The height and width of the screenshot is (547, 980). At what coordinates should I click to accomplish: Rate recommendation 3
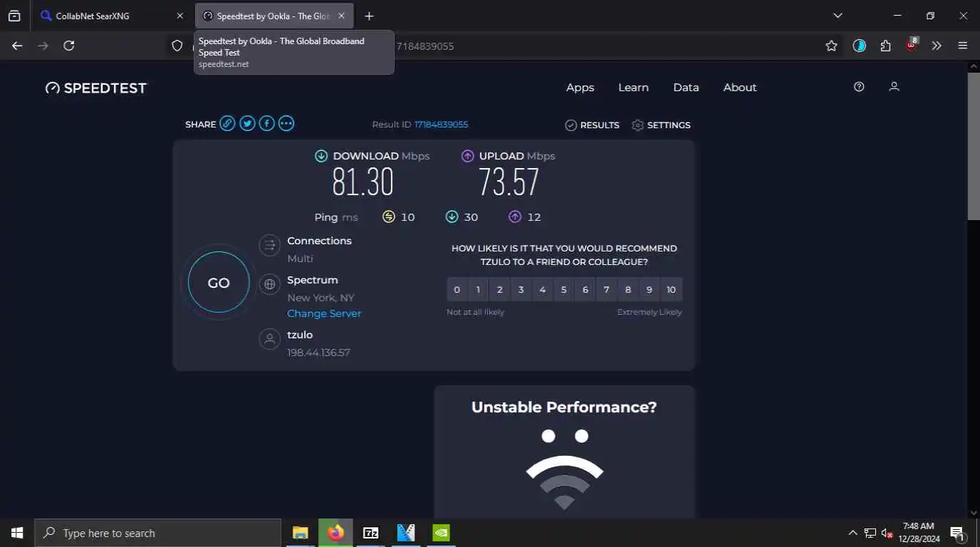[x=521, y=290]
